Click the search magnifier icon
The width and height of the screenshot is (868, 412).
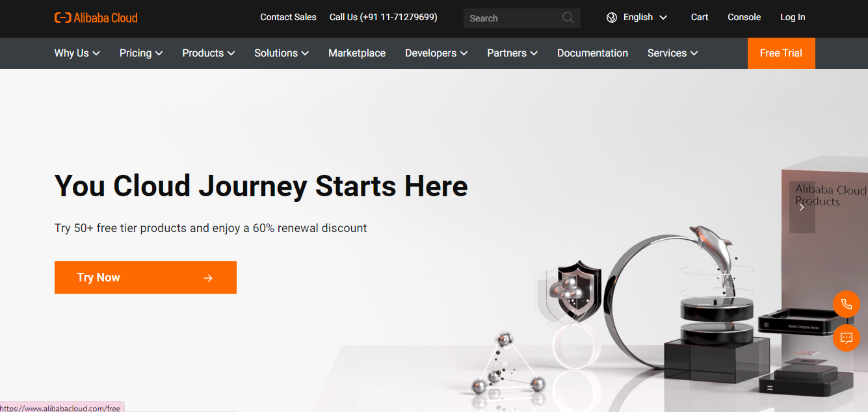[x=568, y=18]
